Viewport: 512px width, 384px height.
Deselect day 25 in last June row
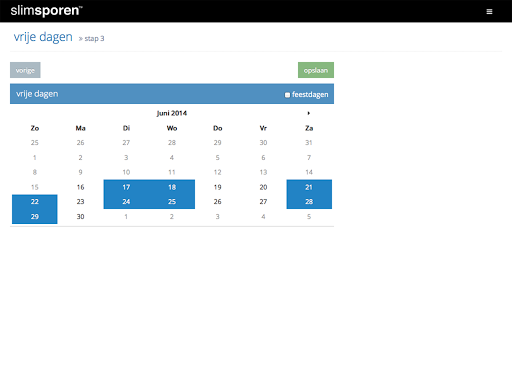coord(172,202)
